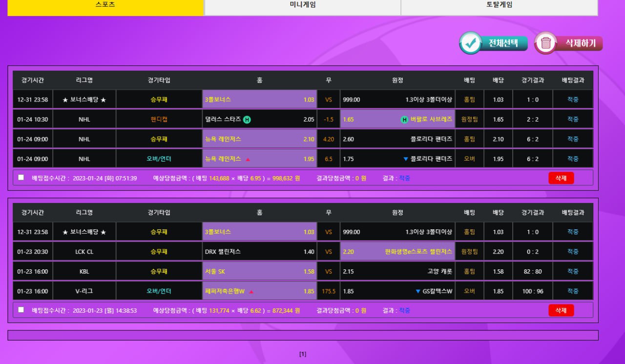Image resolution: width=625 pixels, height=364 pixels.
Task: Click blue down arrow beside 플로리다 팬더즈
Action: coord(405,159)
